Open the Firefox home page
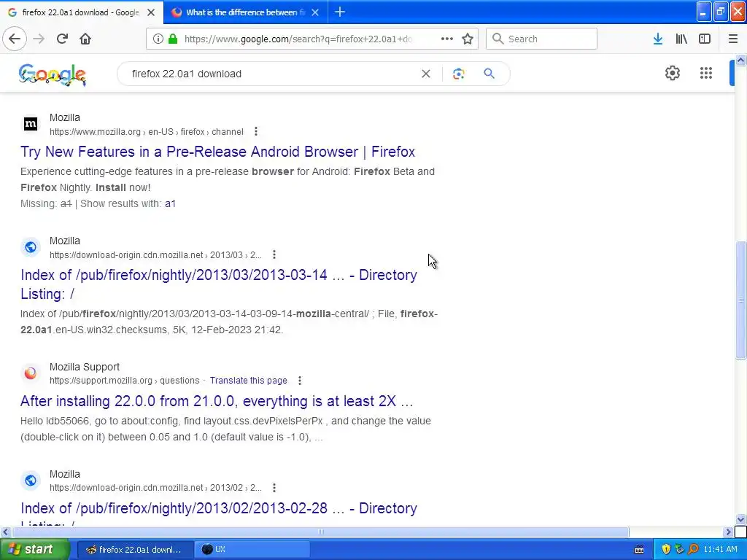 tap(85, 39)
